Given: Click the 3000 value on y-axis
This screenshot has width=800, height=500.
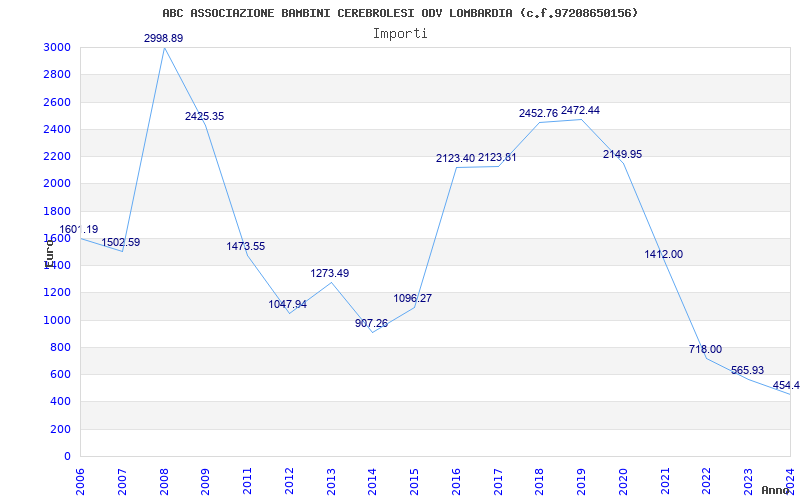Looking at the screenshot, I should click(x=56, y=48).
